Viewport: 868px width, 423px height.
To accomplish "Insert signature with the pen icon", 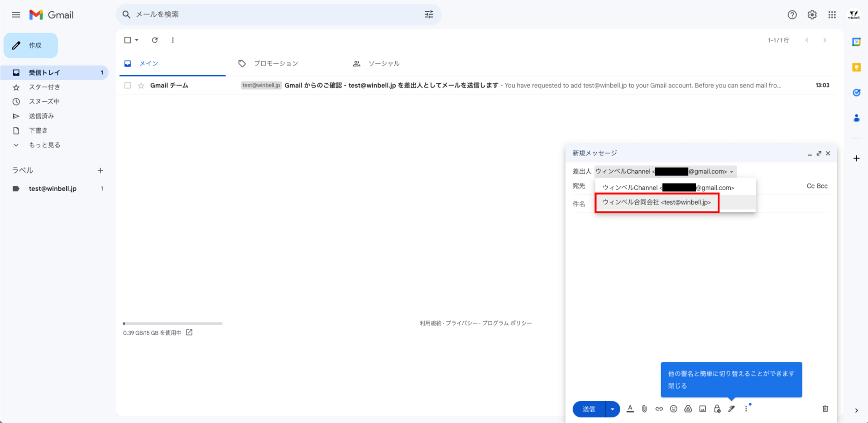I will pyautogui.click(x=731, y=409).
